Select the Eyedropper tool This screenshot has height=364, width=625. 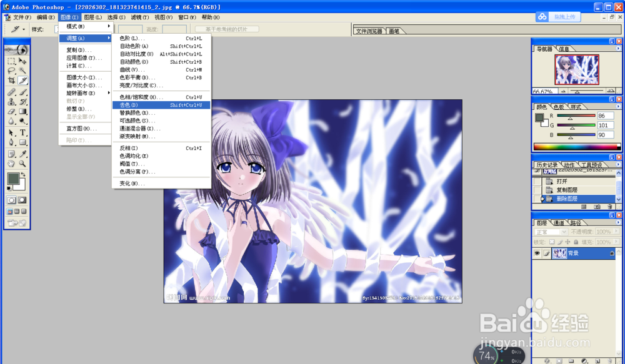point(22,154)
